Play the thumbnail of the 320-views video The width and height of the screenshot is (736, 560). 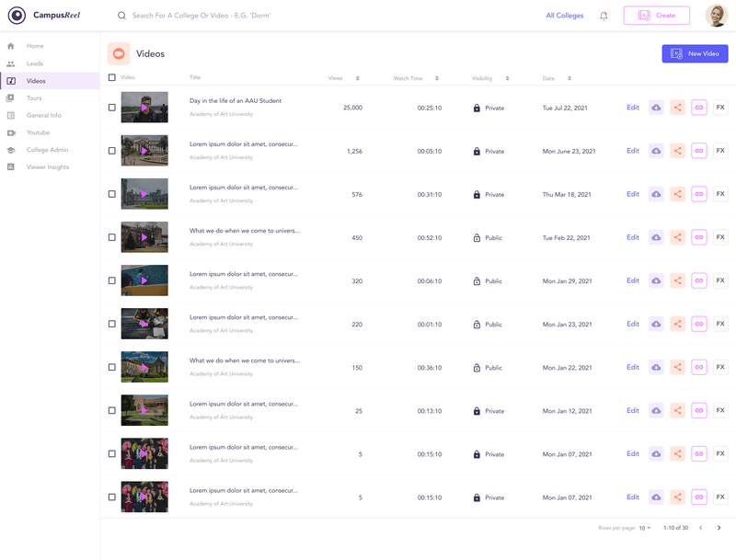[144, 280]
